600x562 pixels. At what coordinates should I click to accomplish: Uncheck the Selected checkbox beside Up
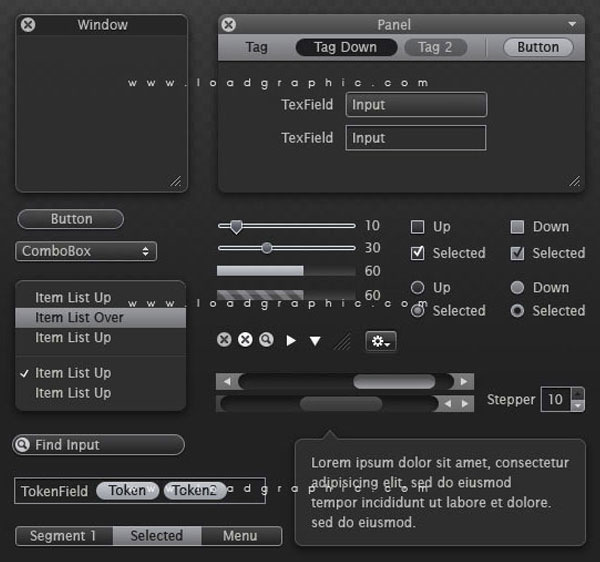(x=417, y=253)
